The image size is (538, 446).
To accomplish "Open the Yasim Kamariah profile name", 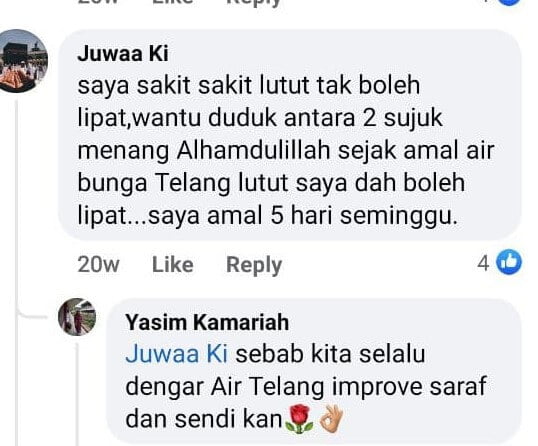I will pyautogui.click(x=207, y=322).
